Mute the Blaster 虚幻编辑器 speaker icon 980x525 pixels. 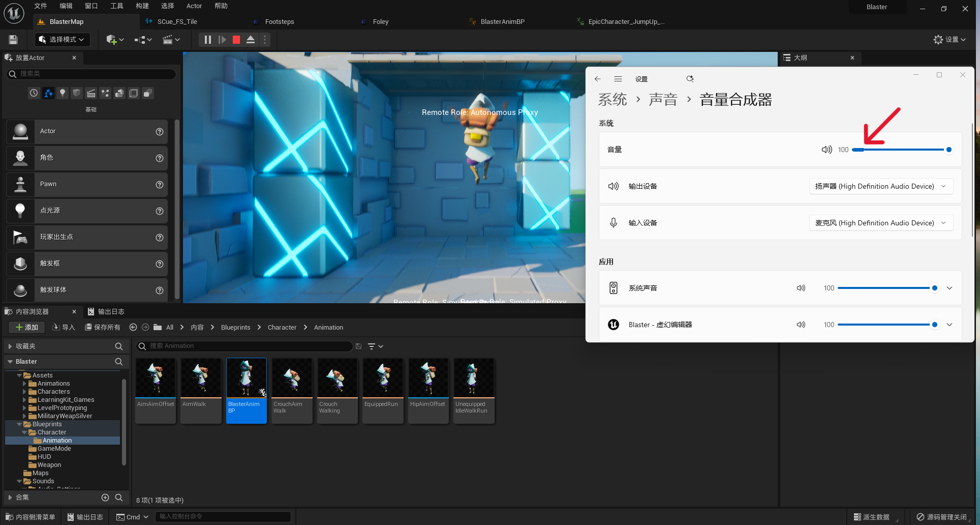pos(801,325)
